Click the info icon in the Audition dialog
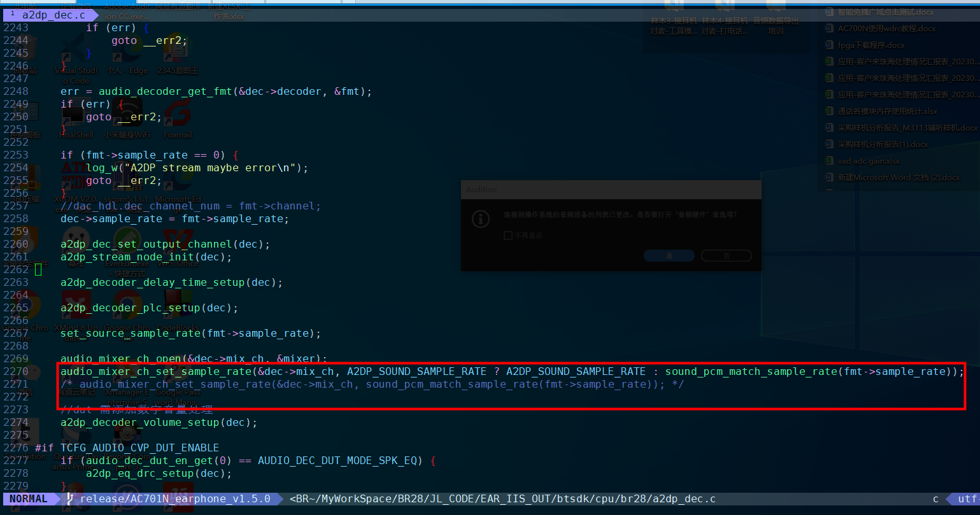980x515 pixels. coord(479,219)
